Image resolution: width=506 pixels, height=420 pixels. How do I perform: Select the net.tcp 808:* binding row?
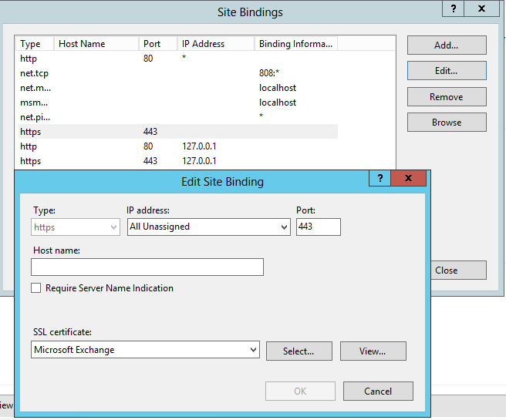(178, 73)
